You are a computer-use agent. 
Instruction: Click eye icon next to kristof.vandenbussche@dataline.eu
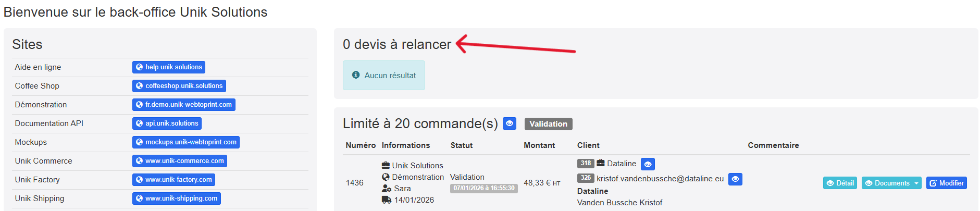pos(735,179)
